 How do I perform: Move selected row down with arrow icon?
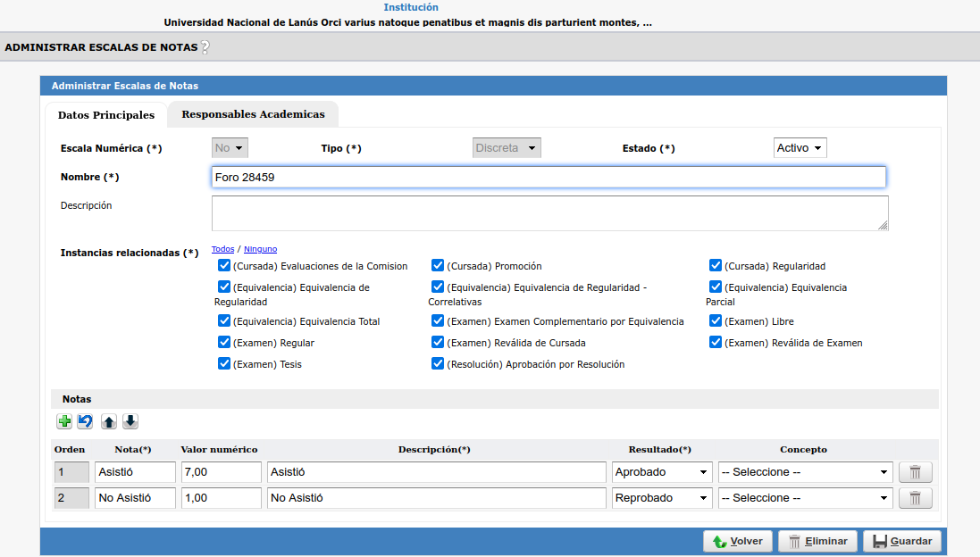130,421
